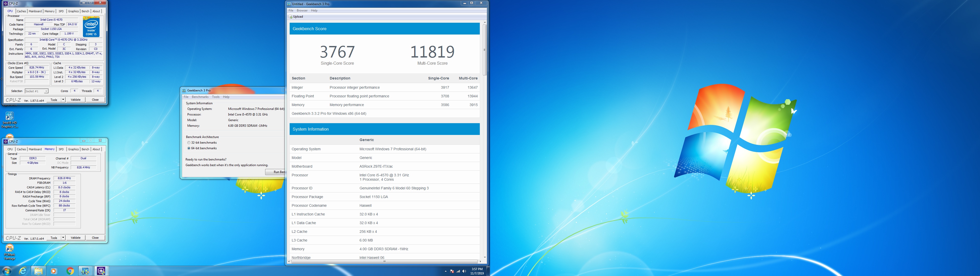Viewport: 980px width, 276px height.
Task: Switch to CPU-Z taskbar button
Action: [x=101, y=271]
